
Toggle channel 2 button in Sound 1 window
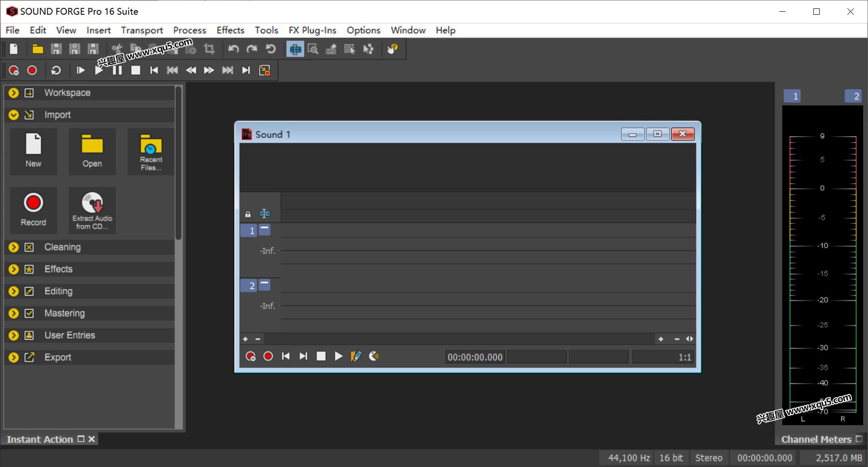pos(249,285)
